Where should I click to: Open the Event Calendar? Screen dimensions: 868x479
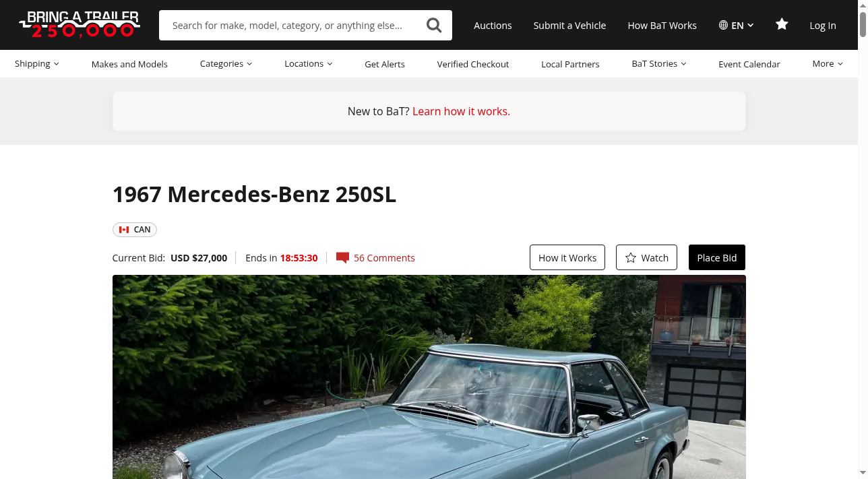[749, 64]
